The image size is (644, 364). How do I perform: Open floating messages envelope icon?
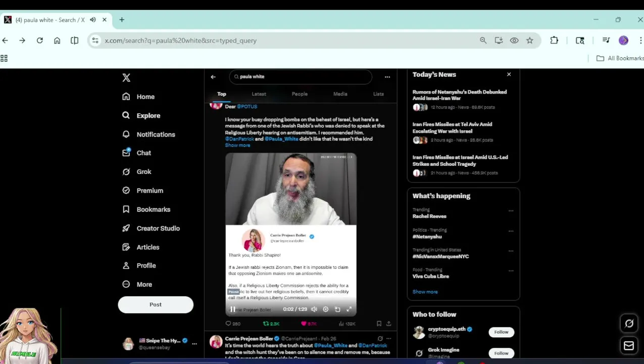pyautogui.click(x=629, y=346)
